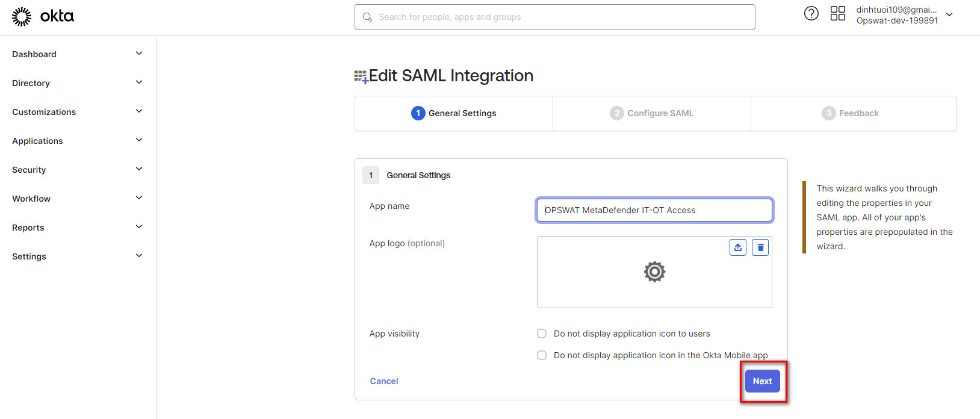This screenshot has width=980, height=419.
Task: Click the gear logo placeholder image
Action: 654,272
